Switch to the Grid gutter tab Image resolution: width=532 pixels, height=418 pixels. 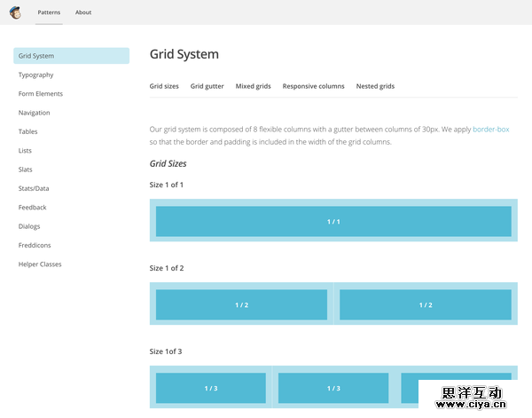(207, 86)
